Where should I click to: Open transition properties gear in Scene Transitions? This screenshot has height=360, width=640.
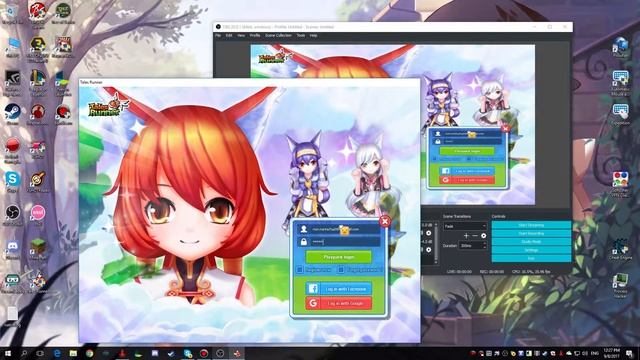tap(484, 236)
